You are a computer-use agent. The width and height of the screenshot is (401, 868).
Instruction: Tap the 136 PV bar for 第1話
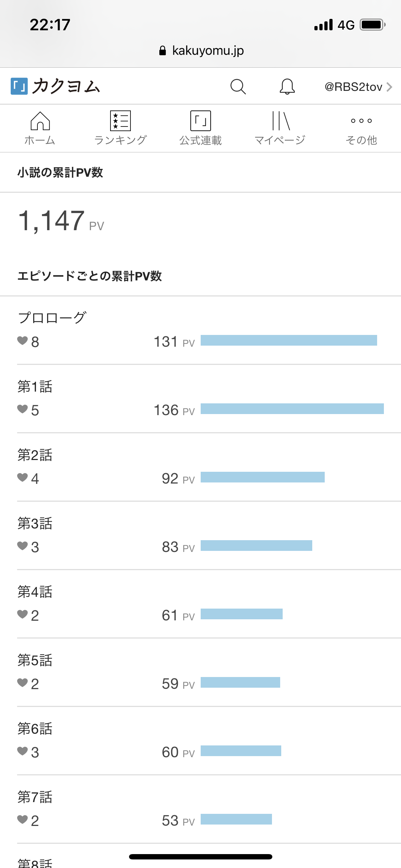click(x=292, y=409)
